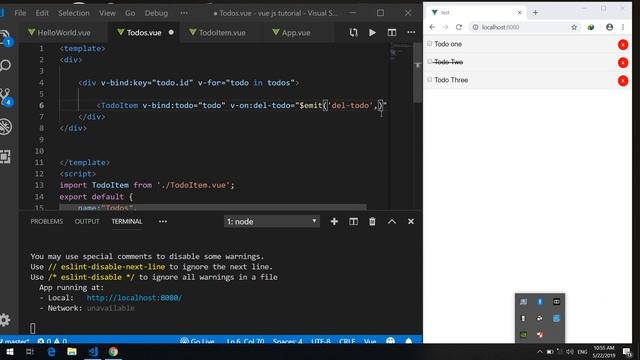
Task: Split the terminal panel
Action: pos(353,221)
